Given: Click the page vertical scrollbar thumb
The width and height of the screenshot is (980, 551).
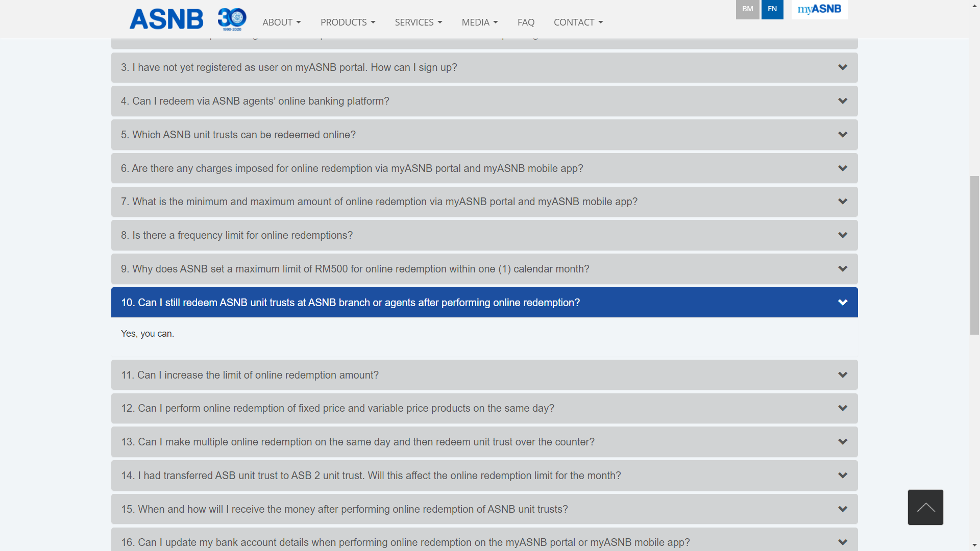Looking at the screenshot, I should [x=974, y=255].
